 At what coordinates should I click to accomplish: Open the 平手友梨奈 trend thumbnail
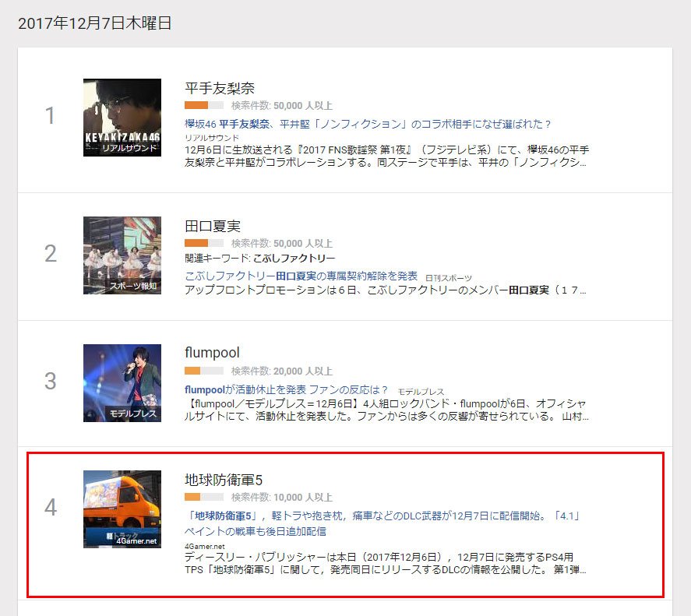[x=122, y=118]
